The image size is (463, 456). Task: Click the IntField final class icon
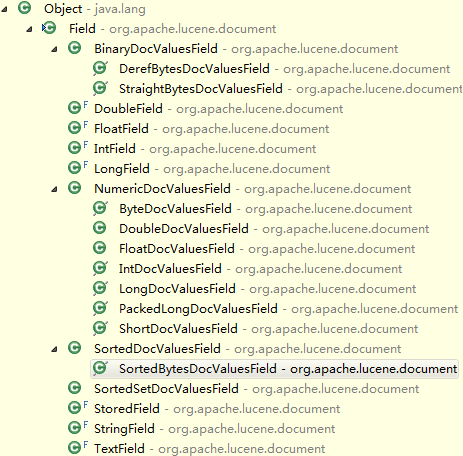78,148
